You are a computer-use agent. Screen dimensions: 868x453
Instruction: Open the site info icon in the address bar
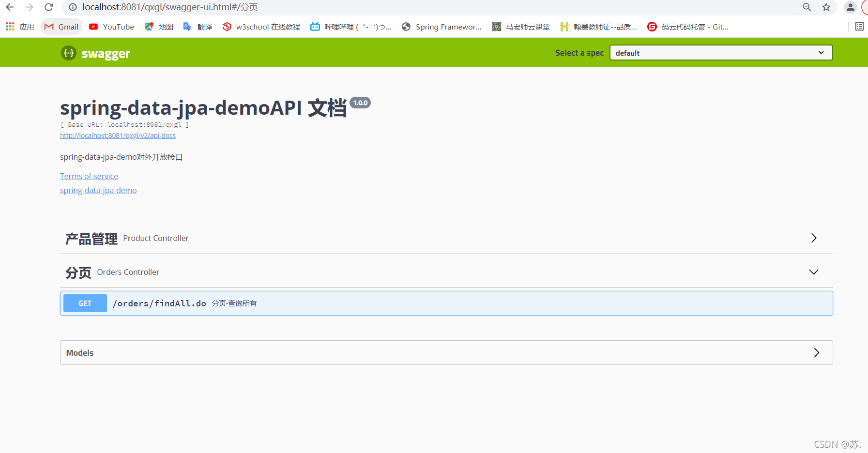[x=73, y=7]
